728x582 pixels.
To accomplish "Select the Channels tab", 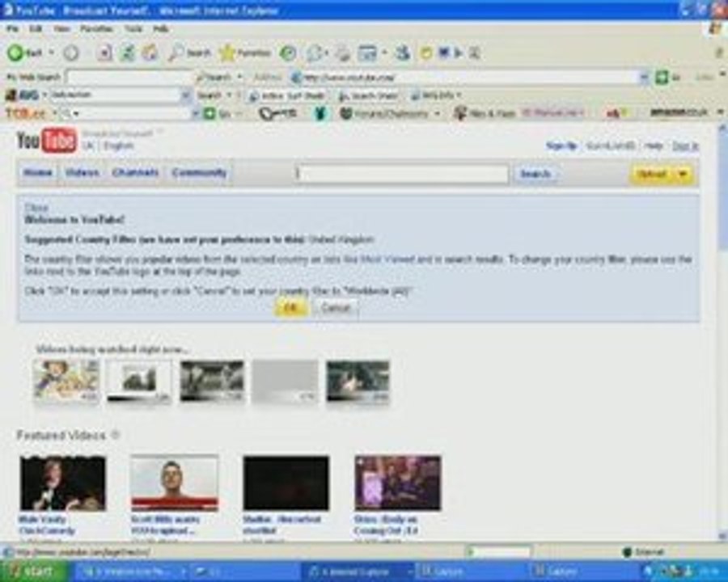I will coord(135,173).
